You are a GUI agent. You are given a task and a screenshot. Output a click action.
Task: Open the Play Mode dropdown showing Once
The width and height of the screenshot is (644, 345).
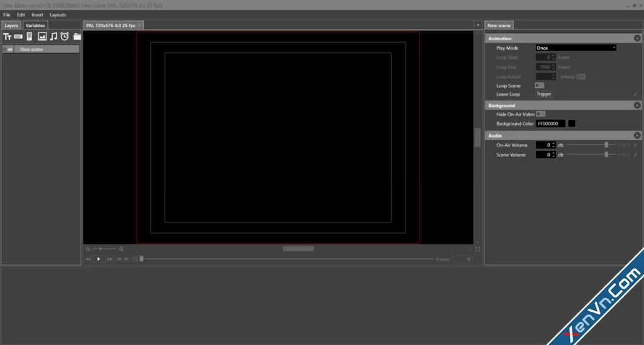(x=576, y=48)
